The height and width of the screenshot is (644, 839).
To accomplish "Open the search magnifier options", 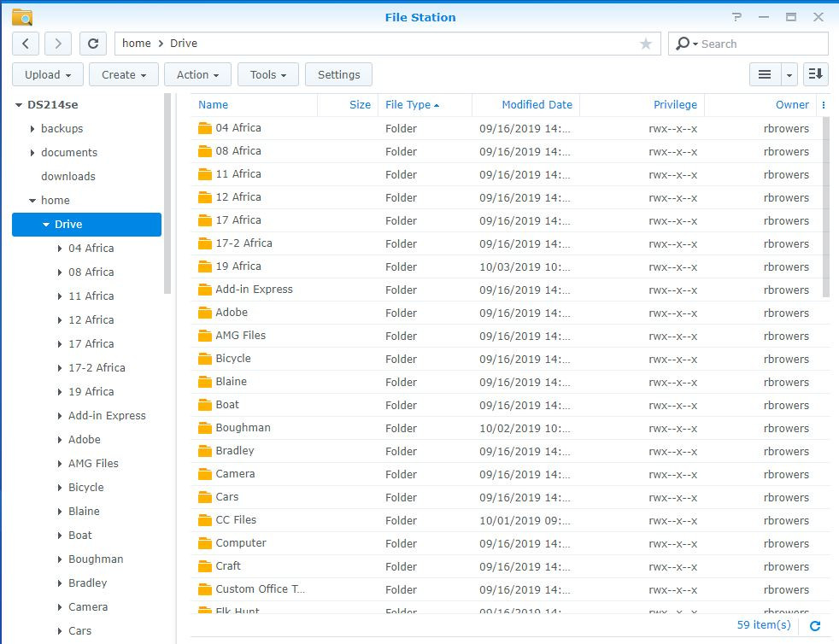I will coord(685,44).
